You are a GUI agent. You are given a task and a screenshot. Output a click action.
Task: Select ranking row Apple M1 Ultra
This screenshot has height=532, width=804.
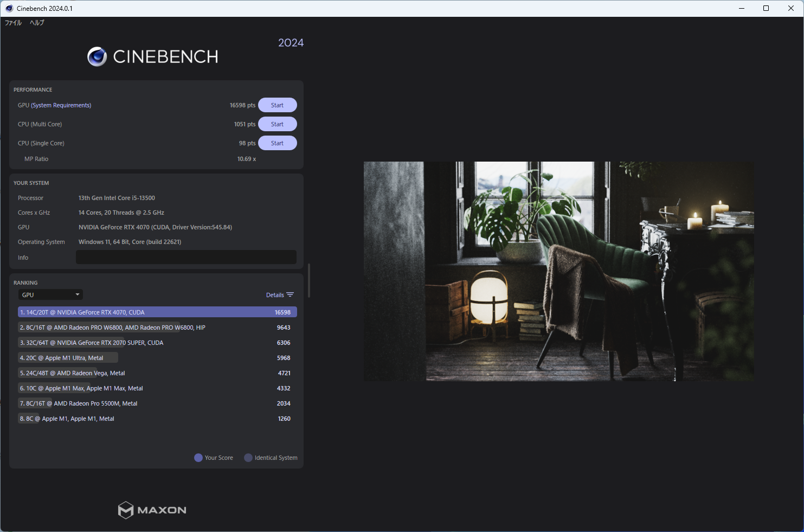click(x=157, y=358)
